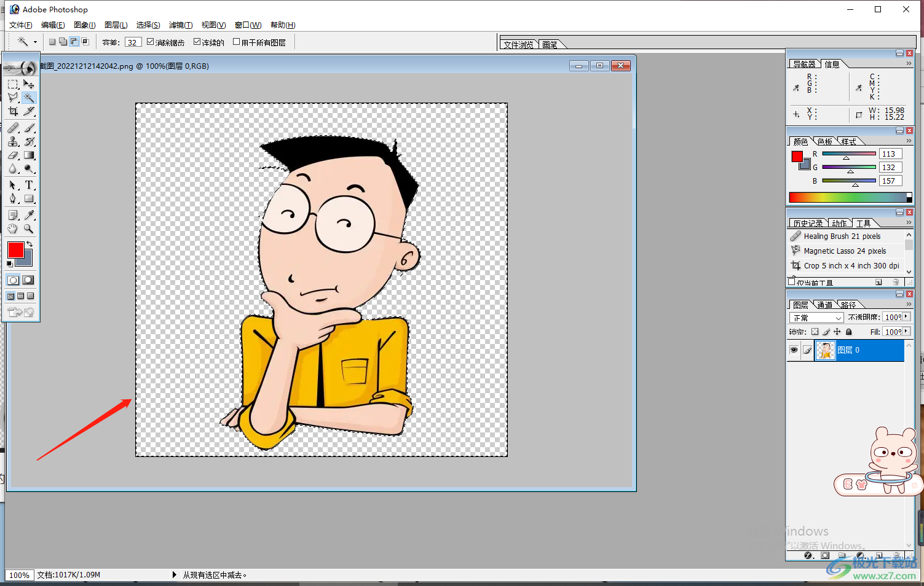Select the Rectangular Marquee tool
The width and height of the screenshot is (924, 586).
(x=13, y=84)
